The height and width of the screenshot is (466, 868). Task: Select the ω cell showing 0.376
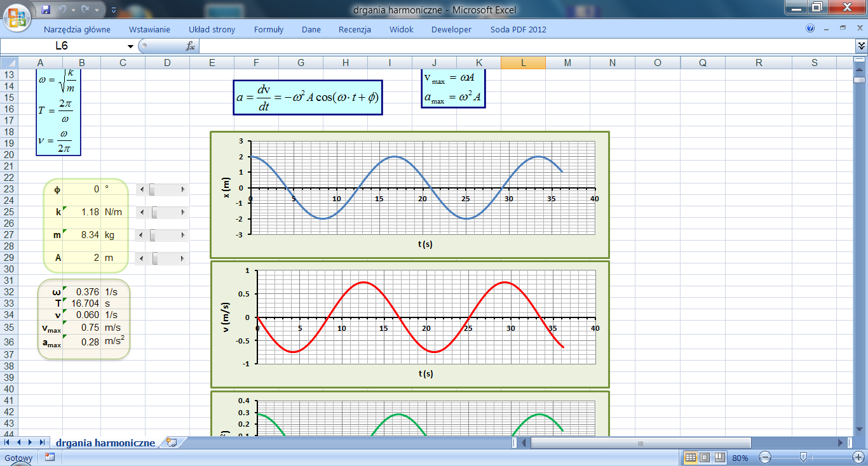coord(81,292)
